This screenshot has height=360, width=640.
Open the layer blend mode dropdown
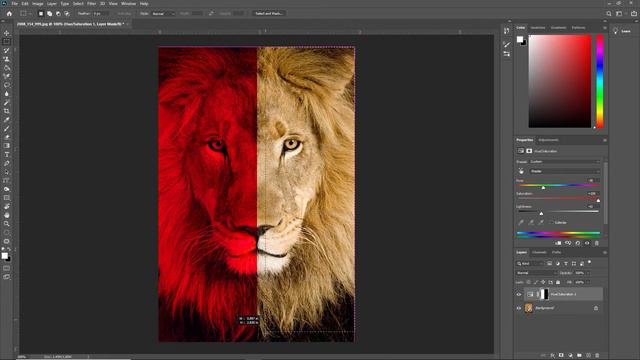(536, 273)
